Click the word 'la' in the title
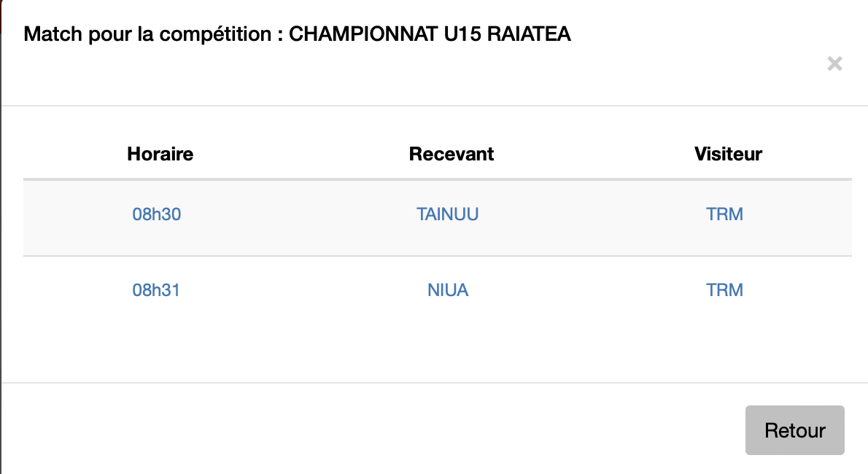 [145, 34]
